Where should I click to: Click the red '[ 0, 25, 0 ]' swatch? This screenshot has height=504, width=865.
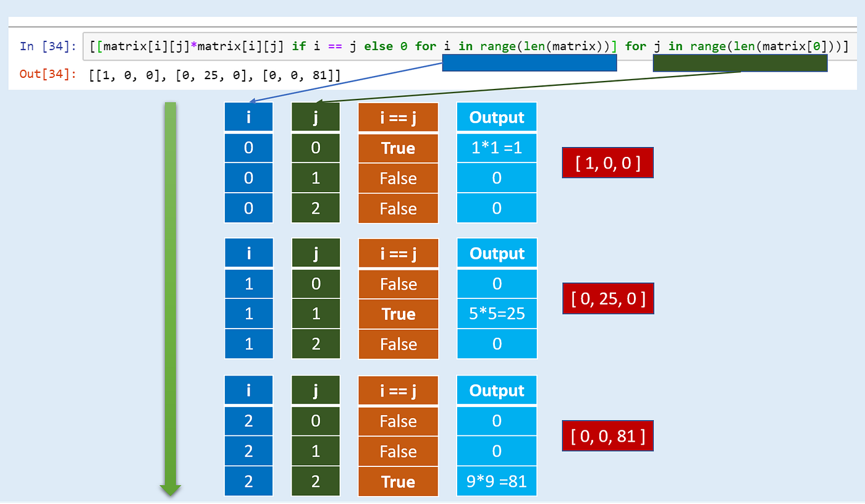pyautogui.click(x=608, y=298)
